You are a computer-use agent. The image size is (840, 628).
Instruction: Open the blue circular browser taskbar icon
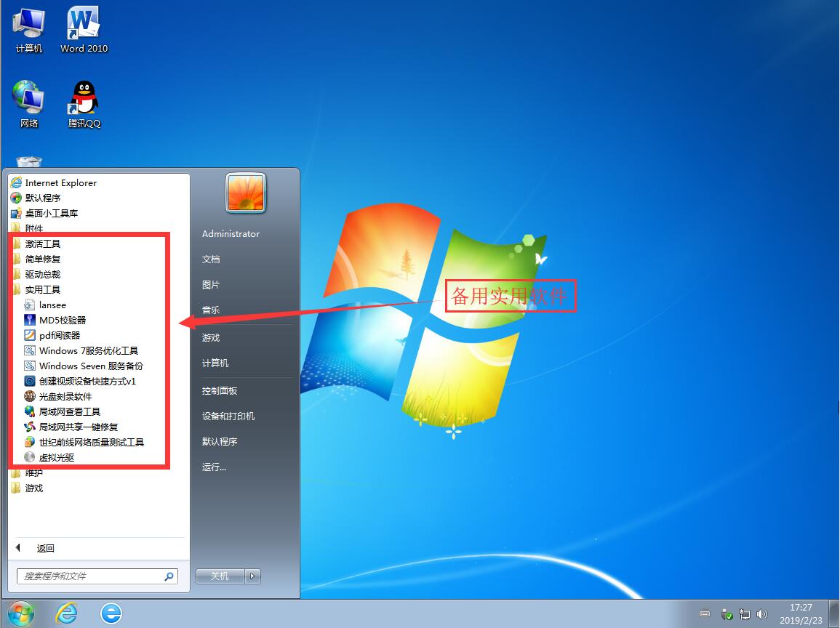click(111, 613)
